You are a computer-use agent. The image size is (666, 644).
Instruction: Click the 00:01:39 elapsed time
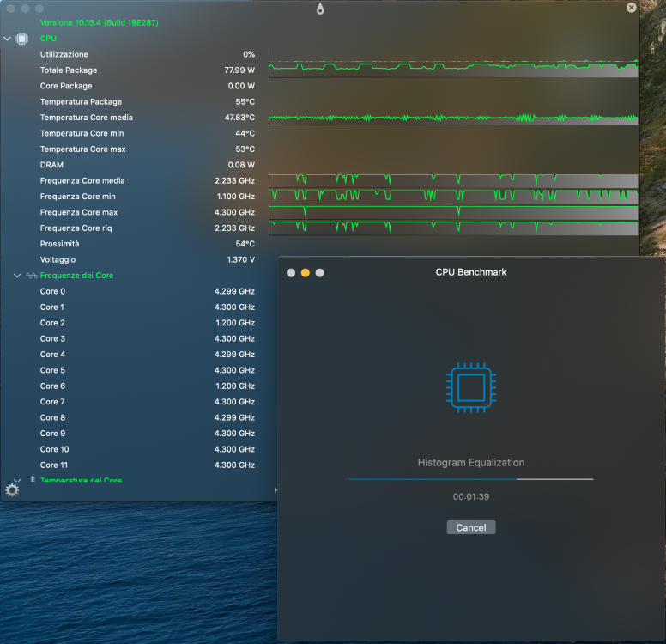coord(471,496)
